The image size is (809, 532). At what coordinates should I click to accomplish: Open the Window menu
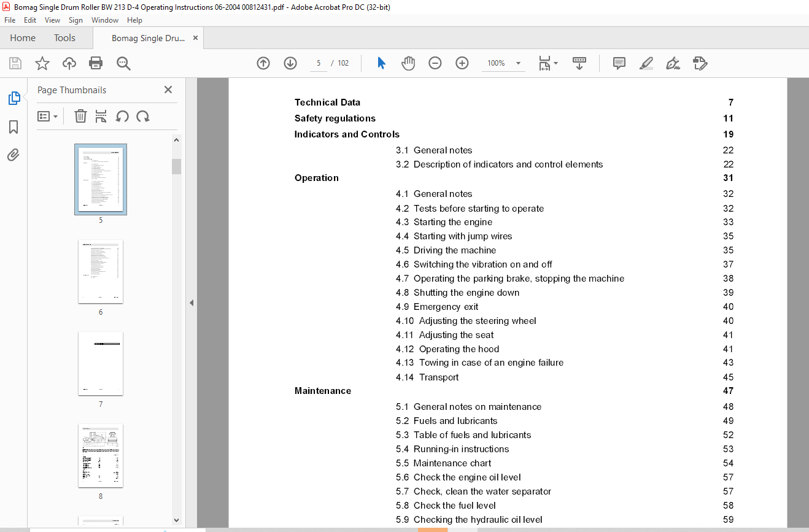[105, 20]
